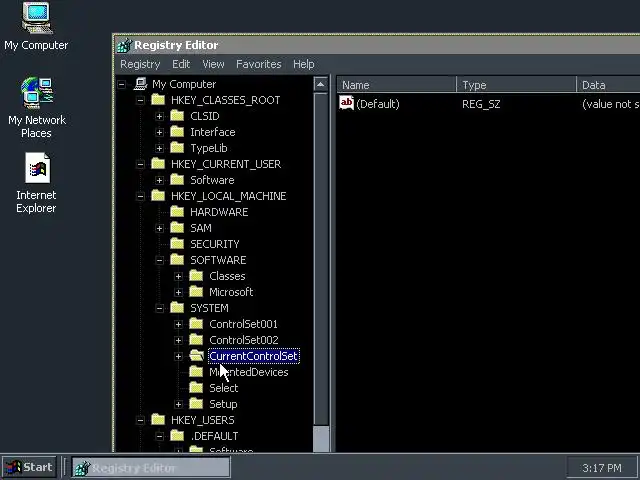
Task: Click Registry Editor title bar icon
Action: pyautogui.click(x=124, y=45)
